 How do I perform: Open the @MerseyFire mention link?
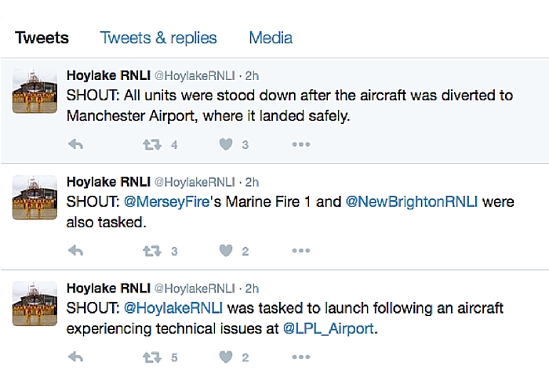tap(166, 202)
